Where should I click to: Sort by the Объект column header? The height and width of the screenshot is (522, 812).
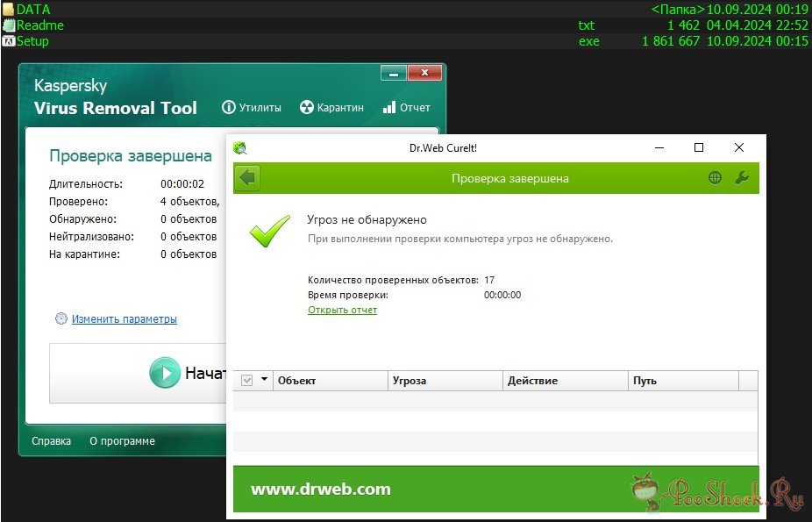tap(331, 381)
